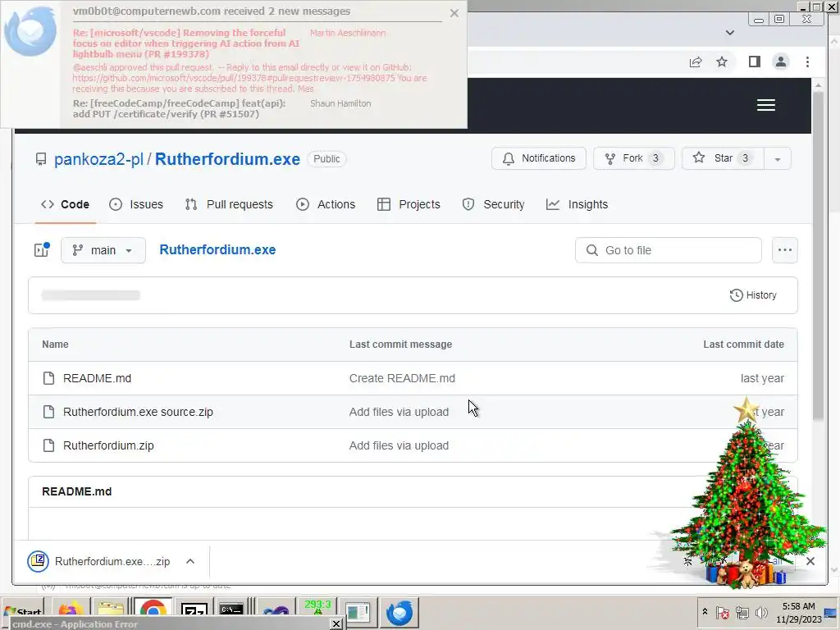Open the 7-Zip taskbar icon
840x630 pixels.
coord(194,612)
